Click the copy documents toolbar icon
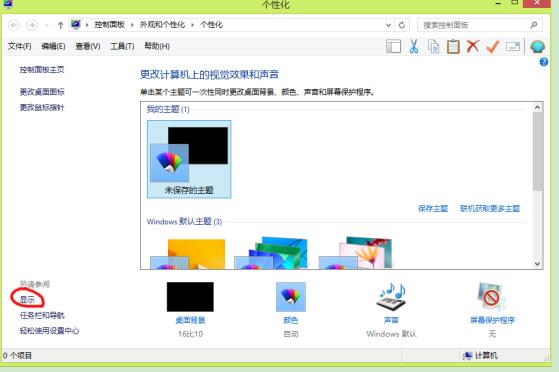 click(433, 47)
